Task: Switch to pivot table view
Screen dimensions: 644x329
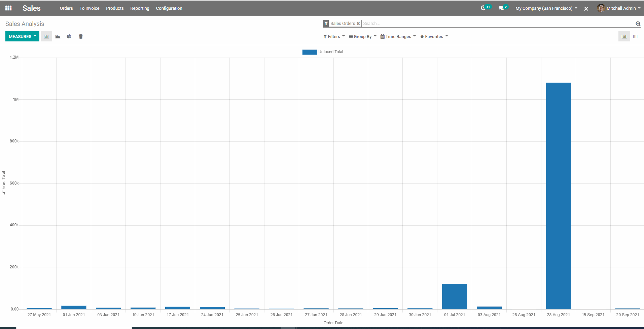Action: click(x=635, y=36)
